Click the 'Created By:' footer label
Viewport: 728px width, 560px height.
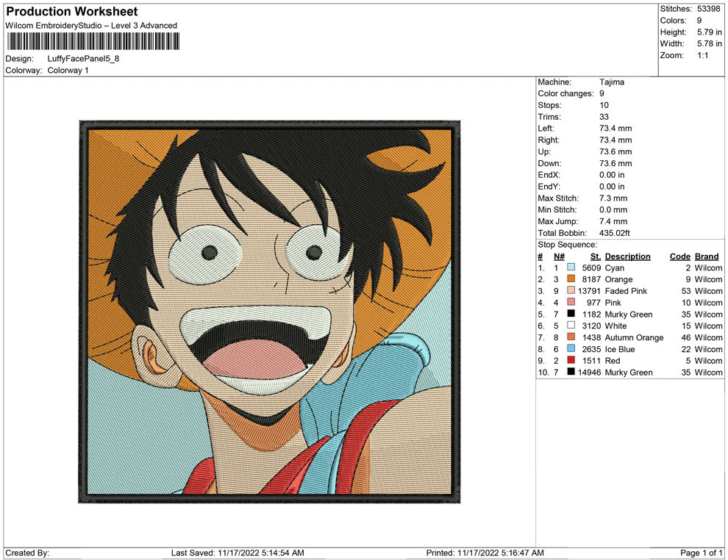point(27,553)
